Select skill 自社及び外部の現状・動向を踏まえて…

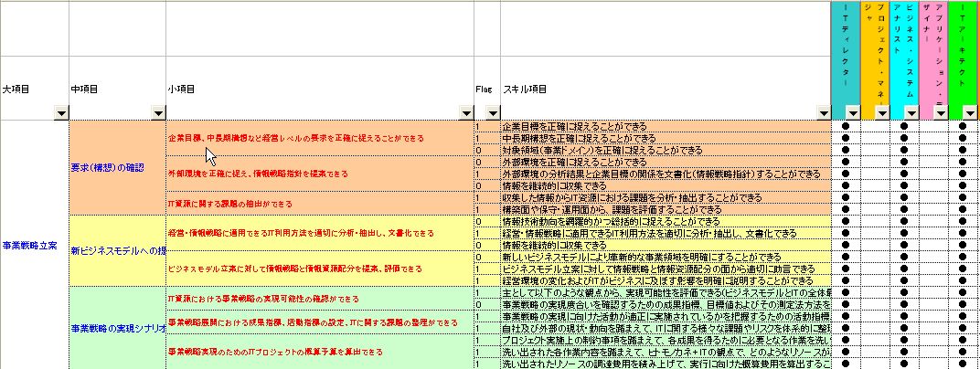point(666,328)
